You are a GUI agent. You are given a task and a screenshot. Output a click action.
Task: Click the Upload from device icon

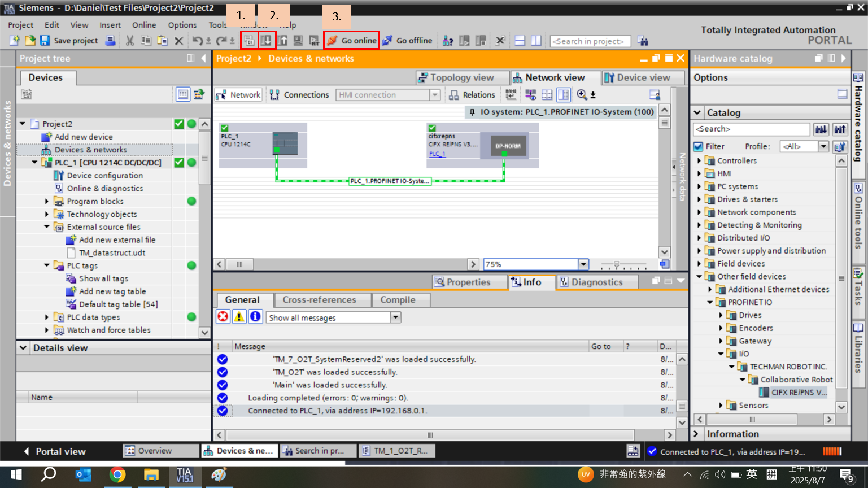282,41
